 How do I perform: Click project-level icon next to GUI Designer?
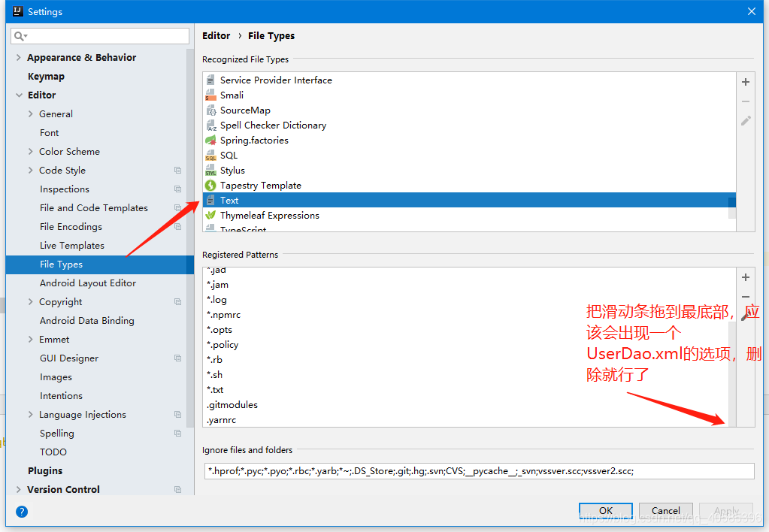pos(177,358)
